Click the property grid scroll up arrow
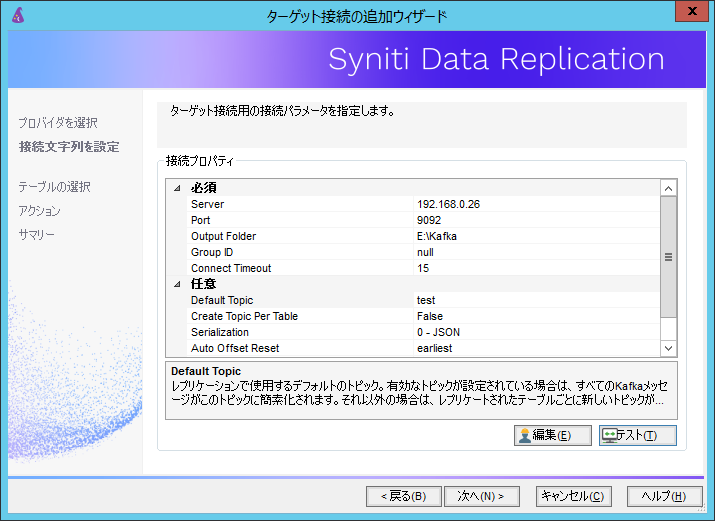 pyautogui.click(x=668, y=188)
